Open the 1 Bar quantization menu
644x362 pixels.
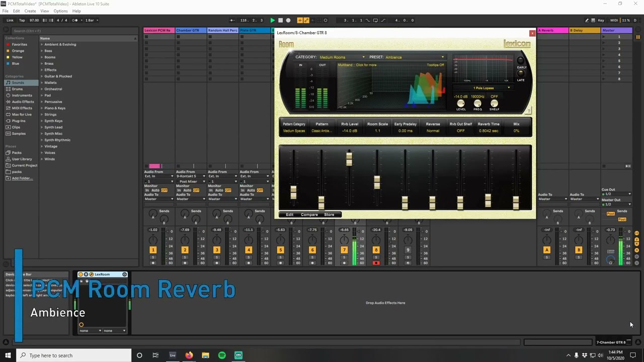pyautogui.click(x=91, y=20)
